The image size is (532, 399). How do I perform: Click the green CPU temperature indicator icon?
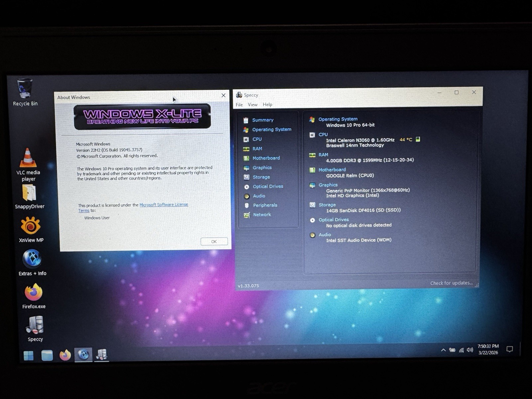pyautogui.click(x=418, y=139)
